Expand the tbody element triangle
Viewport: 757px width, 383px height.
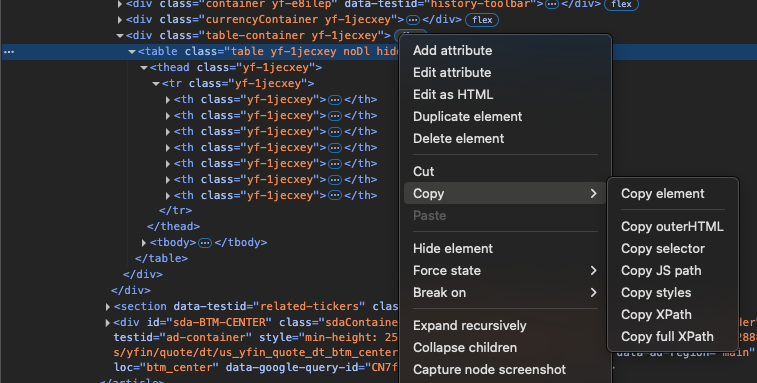click(x=144, y=242)
